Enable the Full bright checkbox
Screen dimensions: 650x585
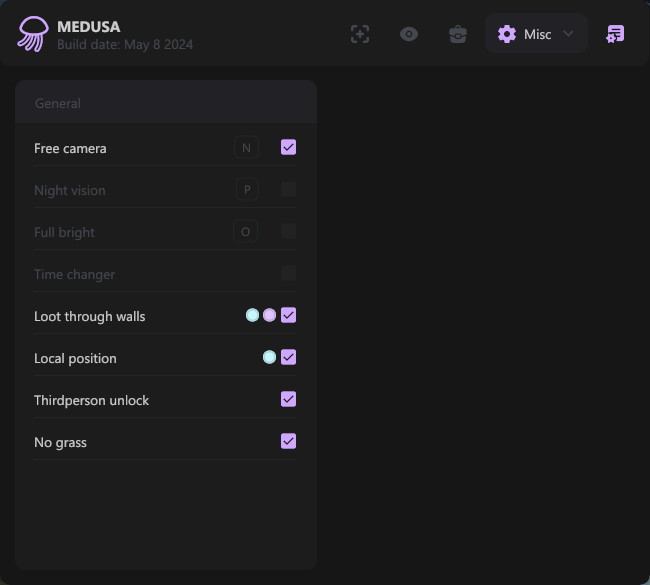point(288,232)
